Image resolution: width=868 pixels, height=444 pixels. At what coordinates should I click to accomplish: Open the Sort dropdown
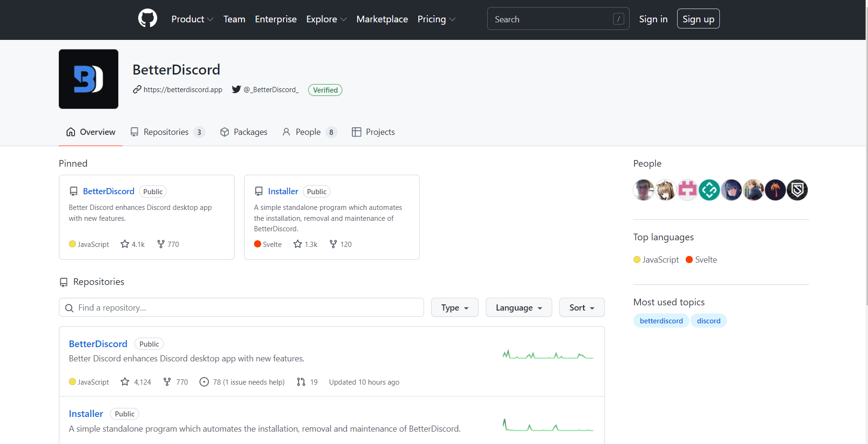click(581, 307)
